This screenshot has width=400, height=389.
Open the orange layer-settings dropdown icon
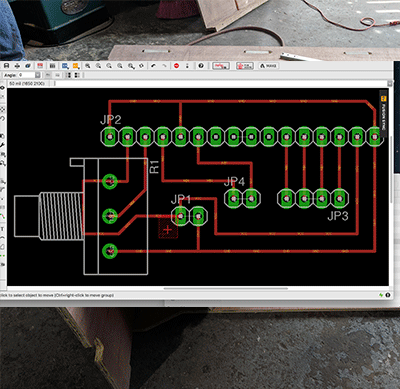(x=76, y=66)
